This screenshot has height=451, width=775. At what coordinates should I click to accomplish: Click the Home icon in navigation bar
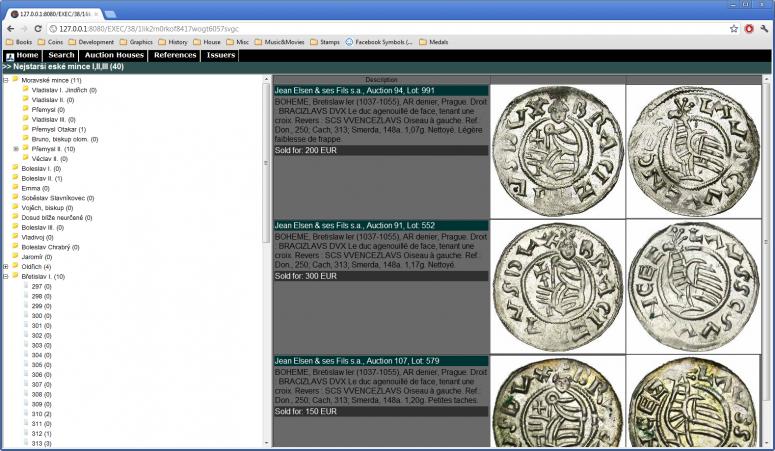[x=10, y=56]
